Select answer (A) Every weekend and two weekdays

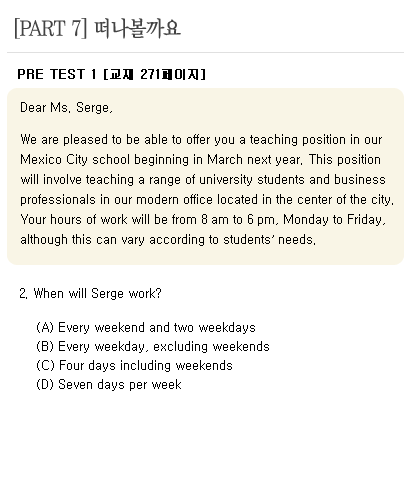coord(146,327)
